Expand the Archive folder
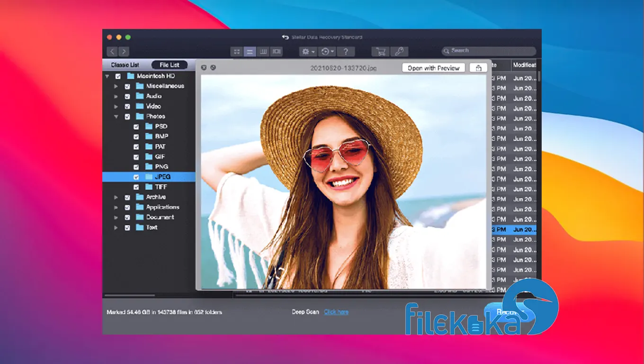The image size is (644, 364). [x=116, y=197]
